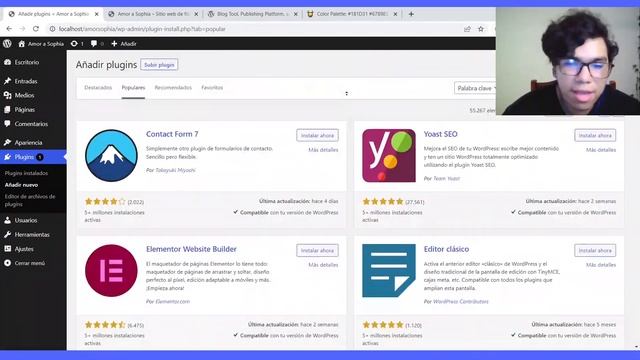Reload the page with refresh icon
The image size is (640, 360).
pos(36,29)
